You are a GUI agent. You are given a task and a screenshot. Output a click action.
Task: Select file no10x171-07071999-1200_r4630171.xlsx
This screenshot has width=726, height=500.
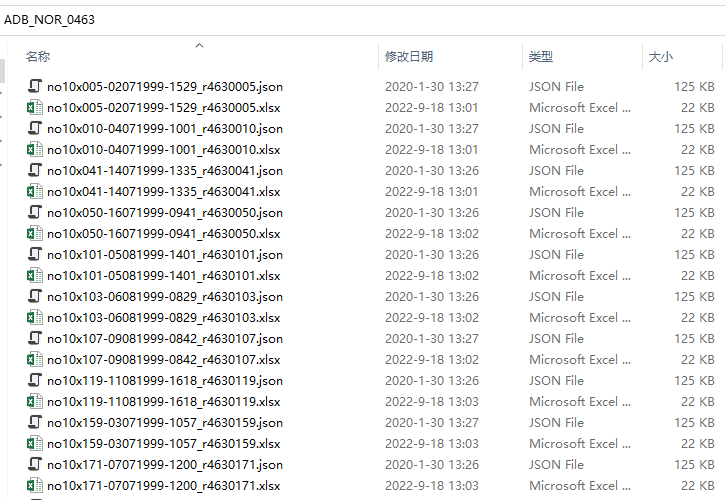(x=164, y=486)
